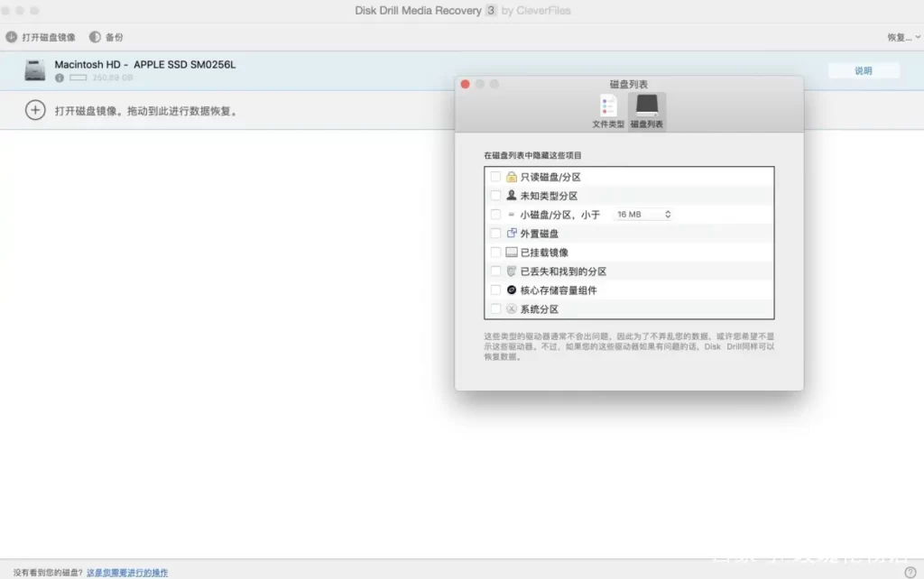
Task: Click the lock icon beside 只读磁盘/分区
Action: click(512, 177)
